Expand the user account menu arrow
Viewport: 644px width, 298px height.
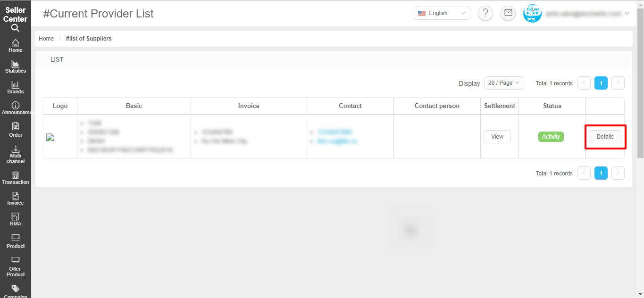coord(627,14)
